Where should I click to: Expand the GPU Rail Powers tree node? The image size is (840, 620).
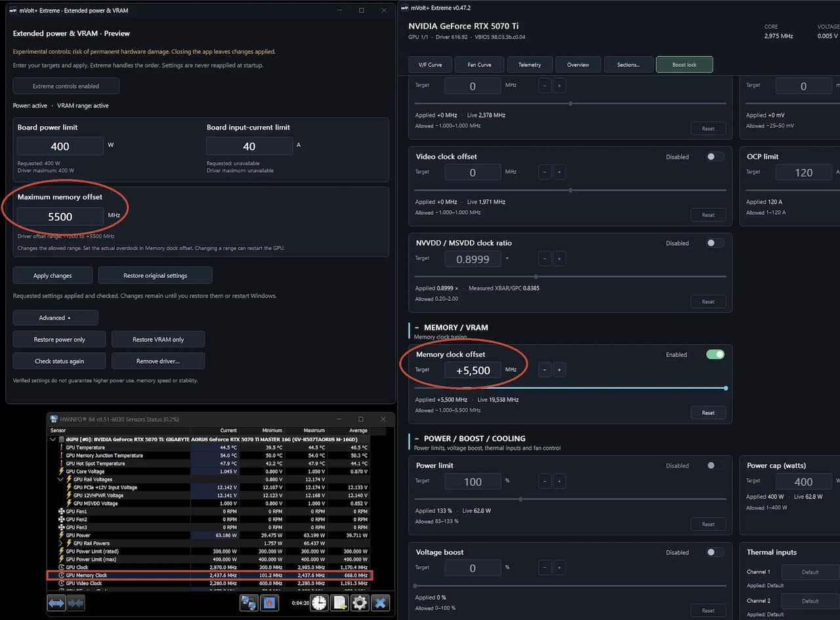(62, 543)
